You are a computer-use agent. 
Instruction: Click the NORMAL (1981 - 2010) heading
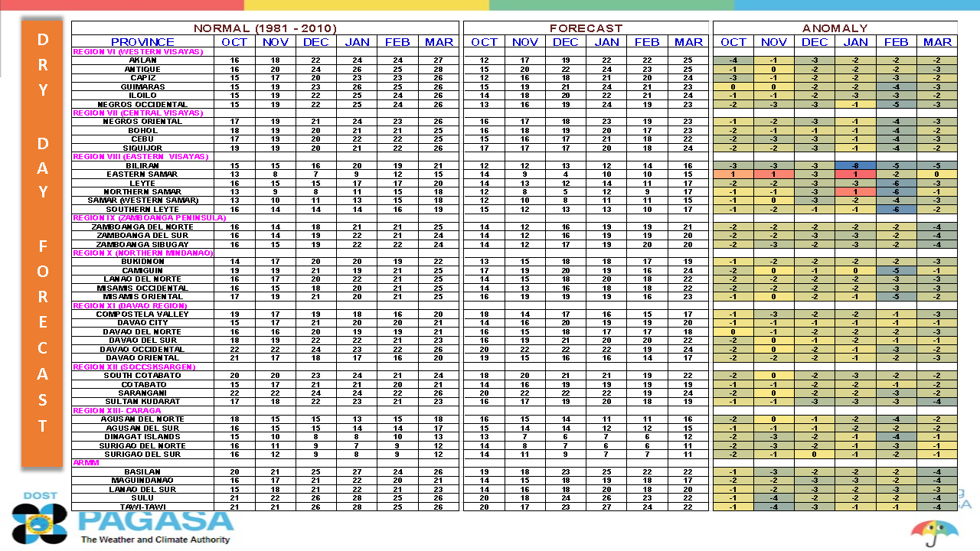coord(265,28)
